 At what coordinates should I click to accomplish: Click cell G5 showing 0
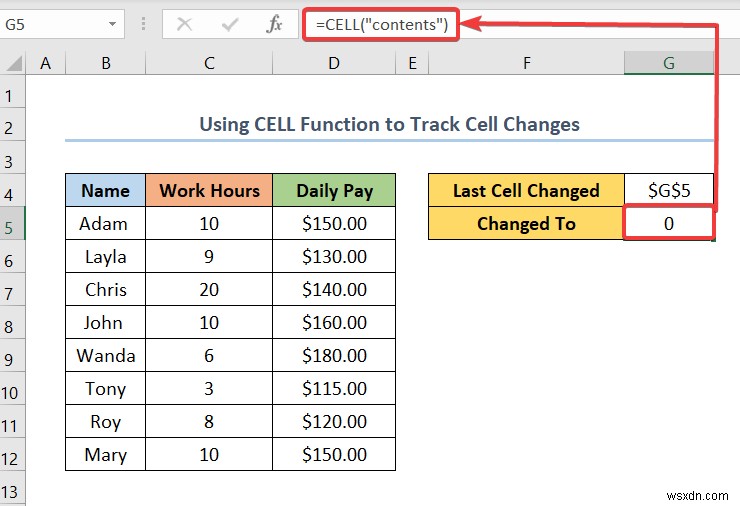(x=669, y=223)
